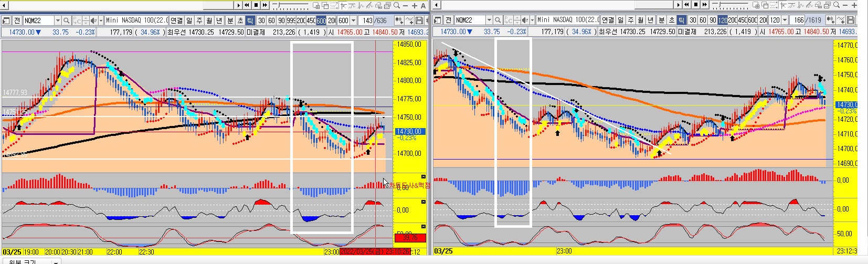868x264 pixels.
Task: Open symbol search magnifier in right chart
Action: pos(497,20)
